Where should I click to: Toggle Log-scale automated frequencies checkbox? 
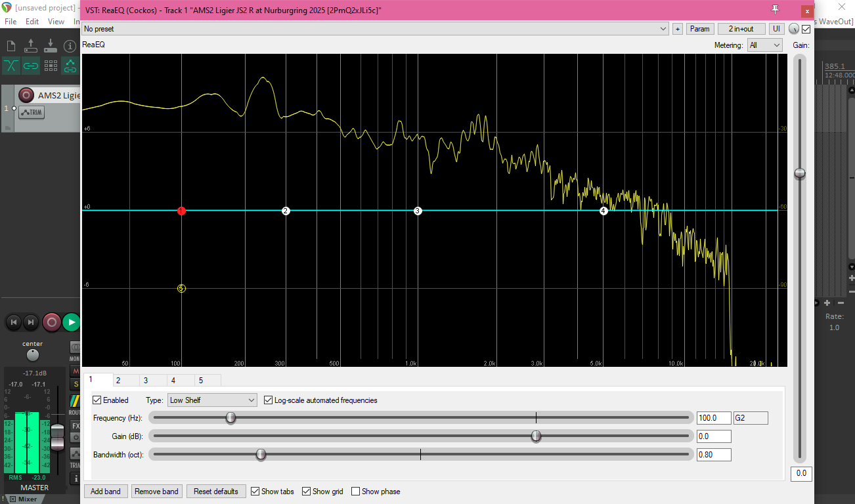coord(268,400)
